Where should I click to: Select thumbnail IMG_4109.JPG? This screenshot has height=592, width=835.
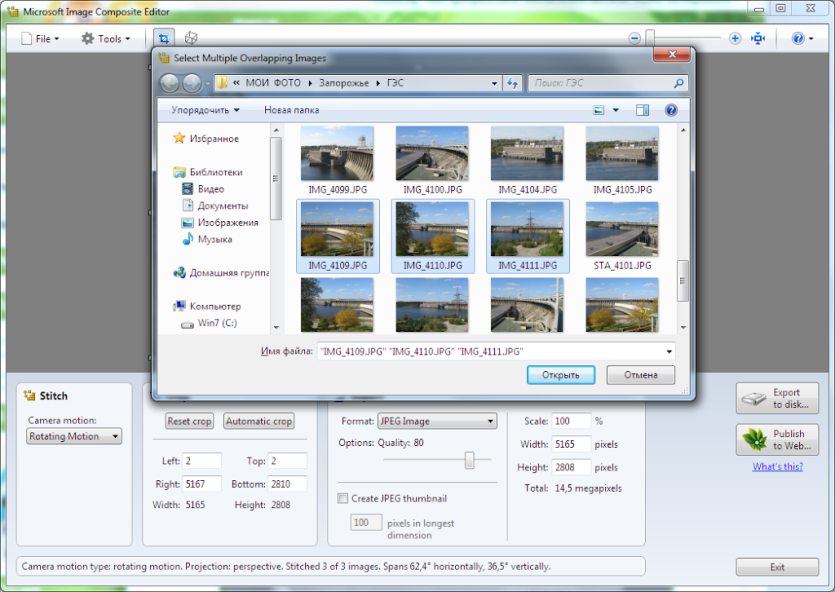pyautogui.click(x=338, y=236)
